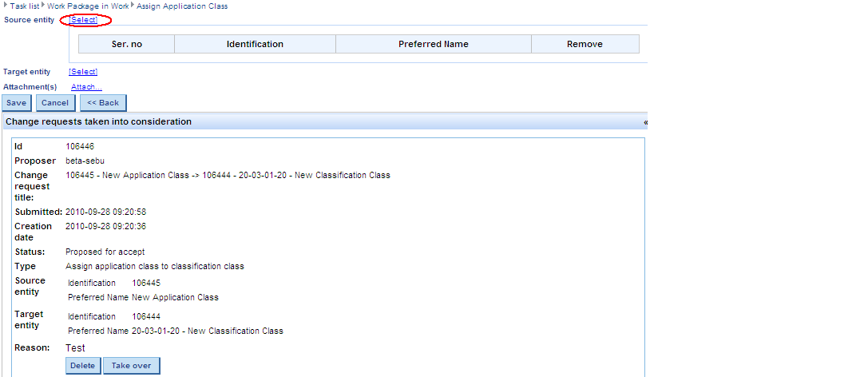Click the Preferred Name column header
868x377 pixels.
433,44
